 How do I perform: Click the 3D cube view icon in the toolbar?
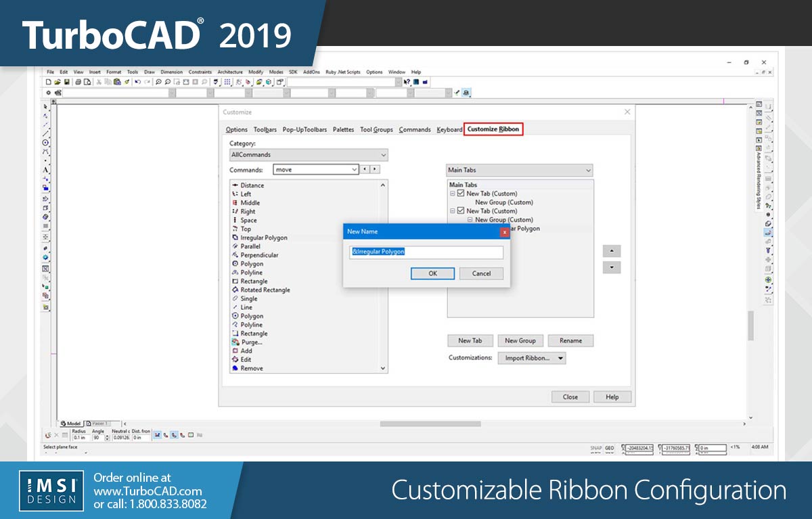click(269, 82)
